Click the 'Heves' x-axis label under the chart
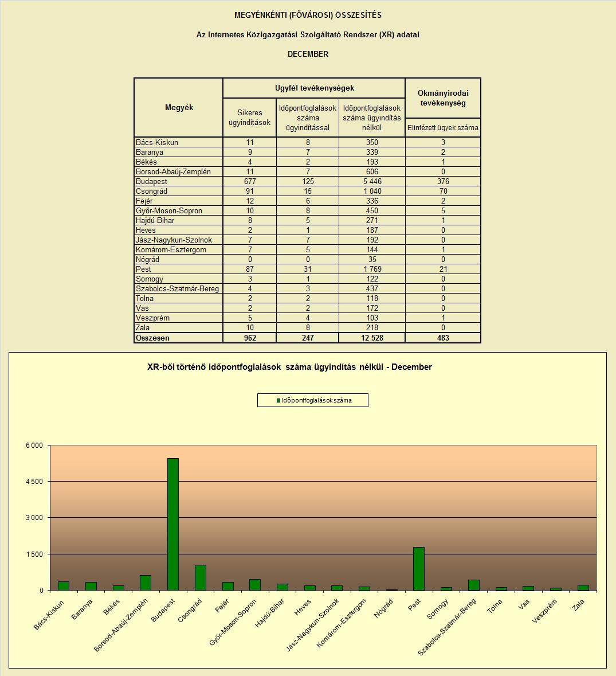Image resolution: width=616 pixels, height=676 pixels. click(303, 607)
